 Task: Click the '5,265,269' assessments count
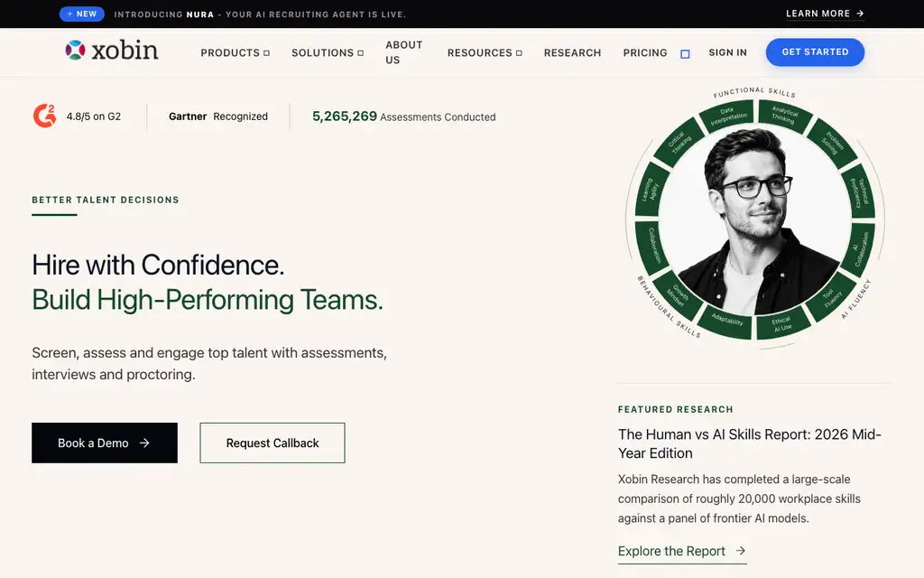[x=344, y=117]
